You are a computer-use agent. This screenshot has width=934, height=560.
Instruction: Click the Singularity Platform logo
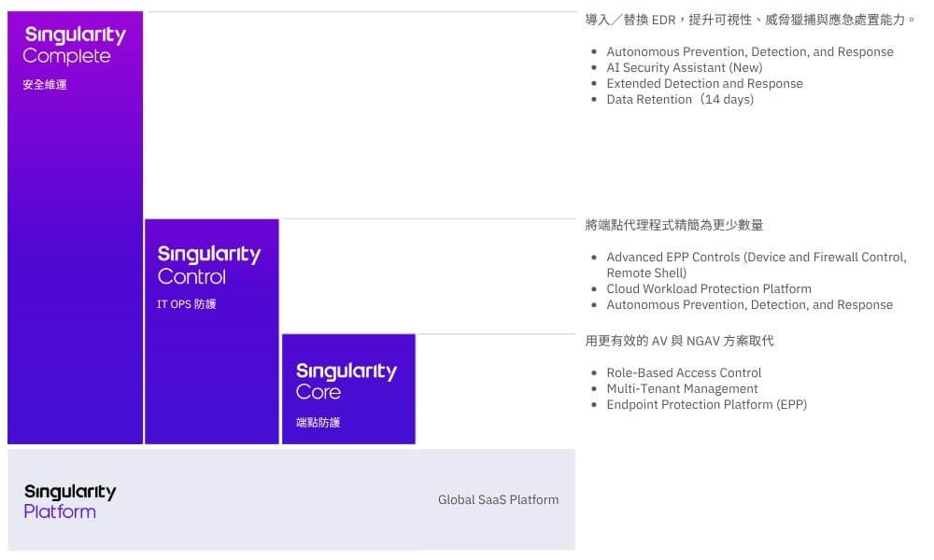(70, 501)
